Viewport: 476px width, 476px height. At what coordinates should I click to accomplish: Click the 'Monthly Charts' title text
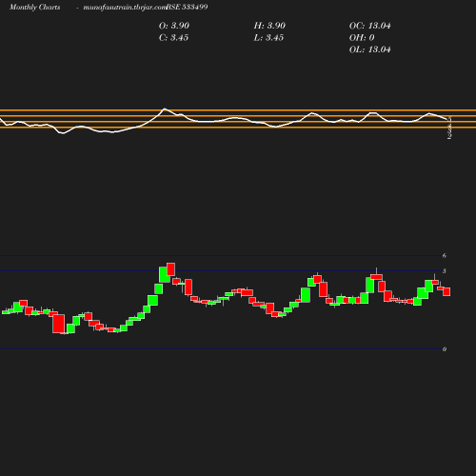[35, 7]
